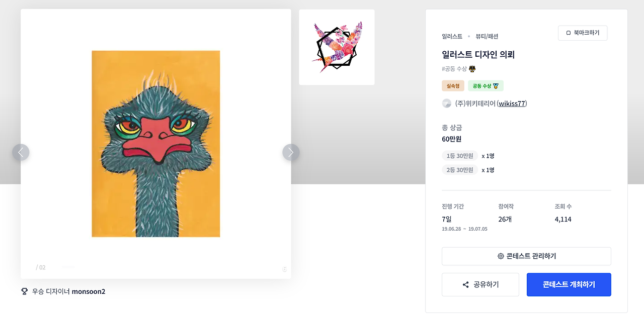Advance to the next image with right arrow

pyautogui.click(x=291, y=152)
